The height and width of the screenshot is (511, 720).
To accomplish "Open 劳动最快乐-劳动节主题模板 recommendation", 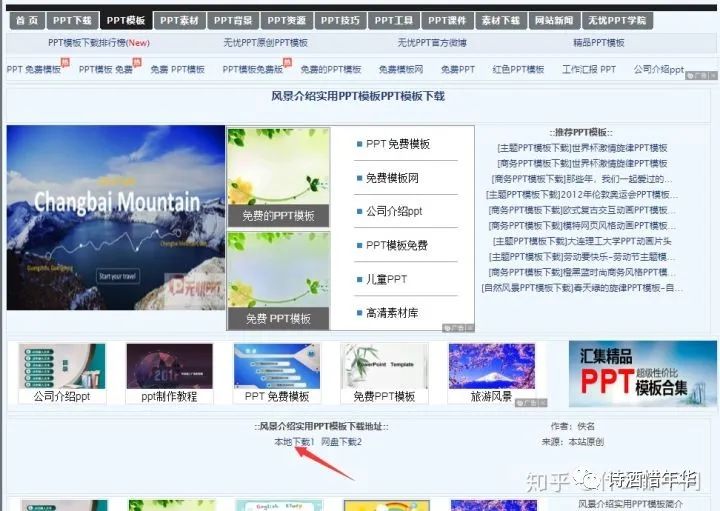I will tap(582, 257).
